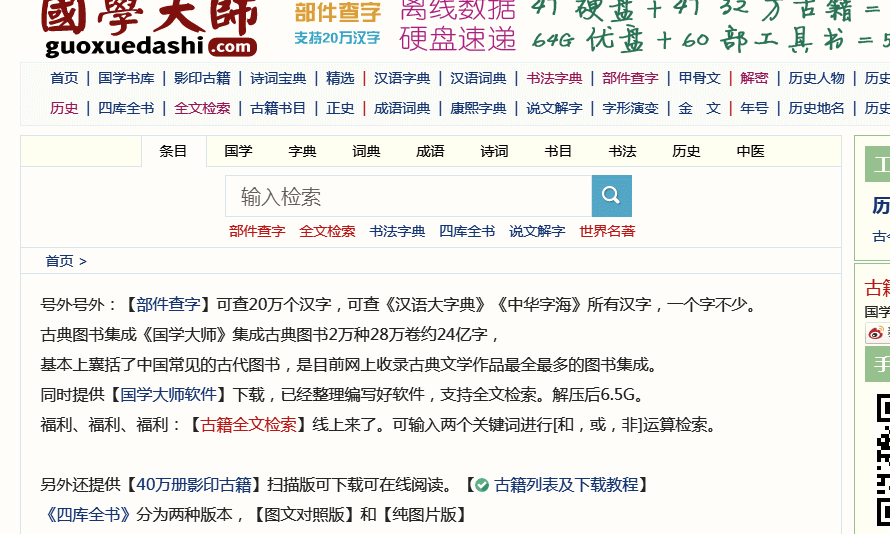
Task: Switch to the 书目 tab
Action: coord(558,151)
